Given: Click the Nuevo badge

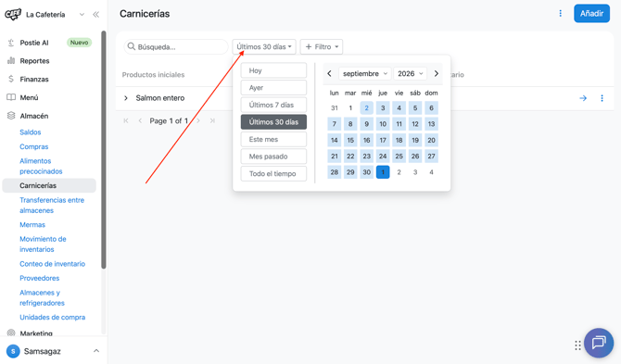Looking at the screenshot, I should (x=79, y=43).
